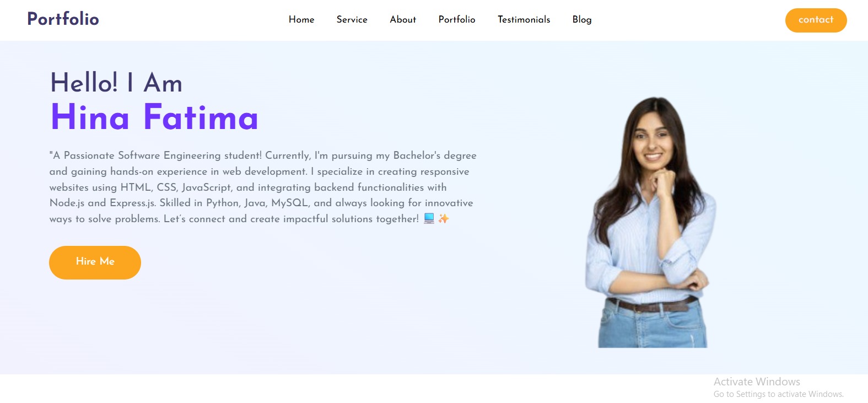This screenshot has width=868, height=403.
Task: Go to the Service section
Action: pyautogui.click(x=352, y=19)
